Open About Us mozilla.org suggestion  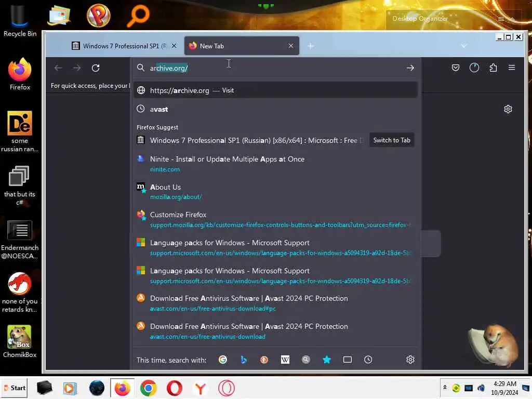275,192
